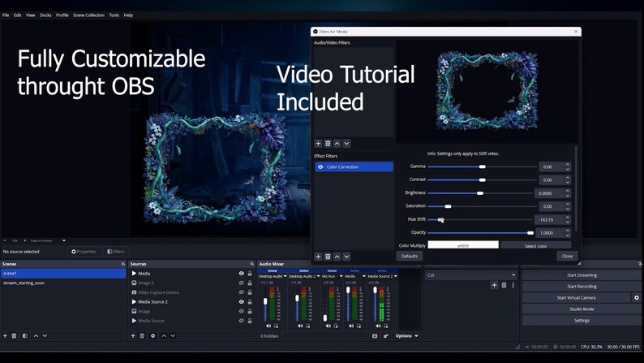Open Desktop Audio channel dropdown arrow
The width and height of the screenshot is (644, 363).
(x=285, y=276)
